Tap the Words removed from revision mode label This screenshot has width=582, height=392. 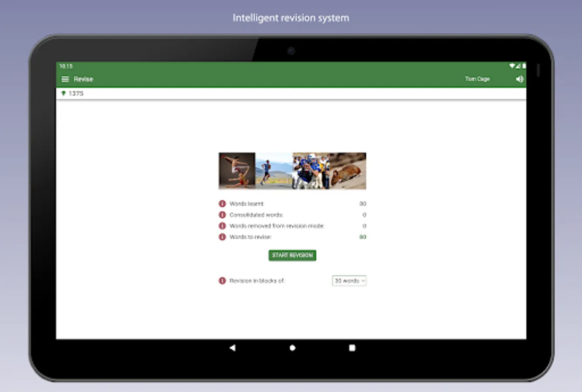(277, 226)
